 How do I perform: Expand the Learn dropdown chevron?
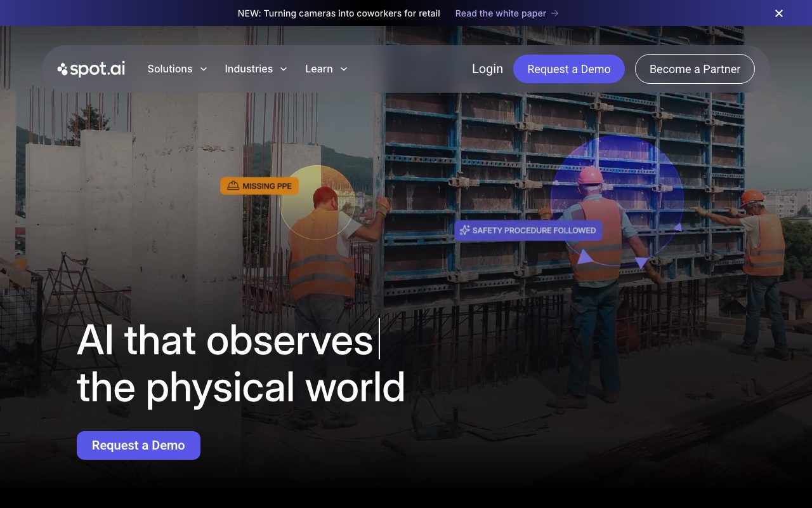coord(344,69)
